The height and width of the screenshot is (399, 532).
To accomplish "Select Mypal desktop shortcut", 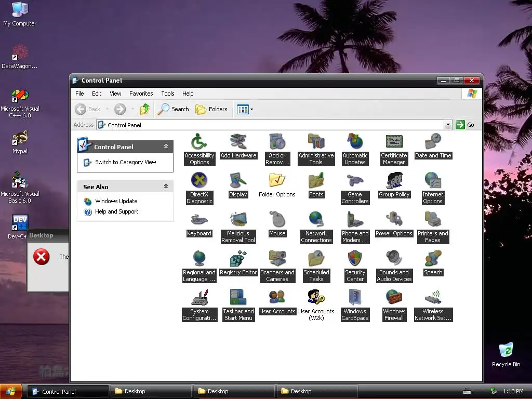I will [x=20, y=142].
